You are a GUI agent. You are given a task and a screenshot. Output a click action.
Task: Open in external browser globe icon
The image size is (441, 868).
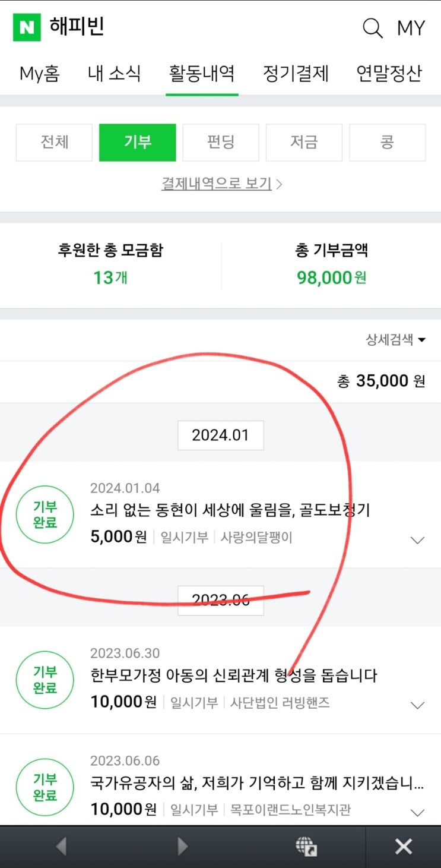pos(306,846)
